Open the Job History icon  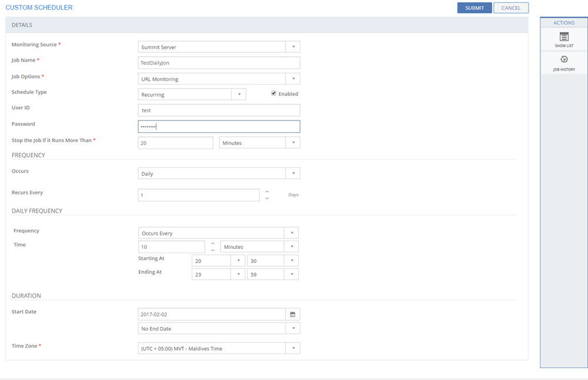tap(564, 60)
